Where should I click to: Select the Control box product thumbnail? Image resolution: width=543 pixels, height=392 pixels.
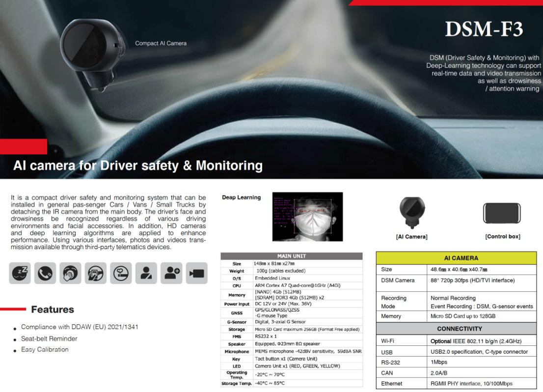502,213
